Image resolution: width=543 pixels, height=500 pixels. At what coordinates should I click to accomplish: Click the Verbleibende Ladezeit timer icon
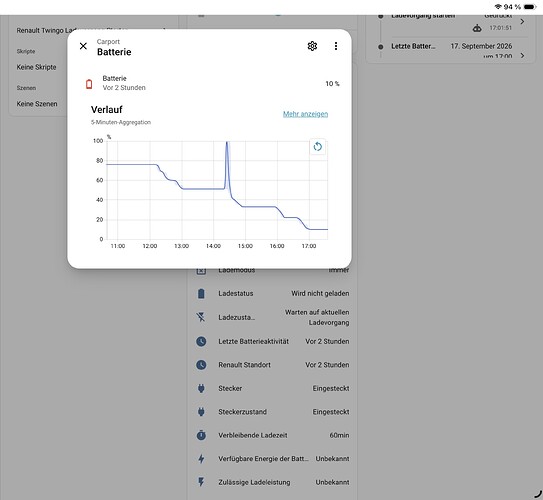tap(201, 435)
